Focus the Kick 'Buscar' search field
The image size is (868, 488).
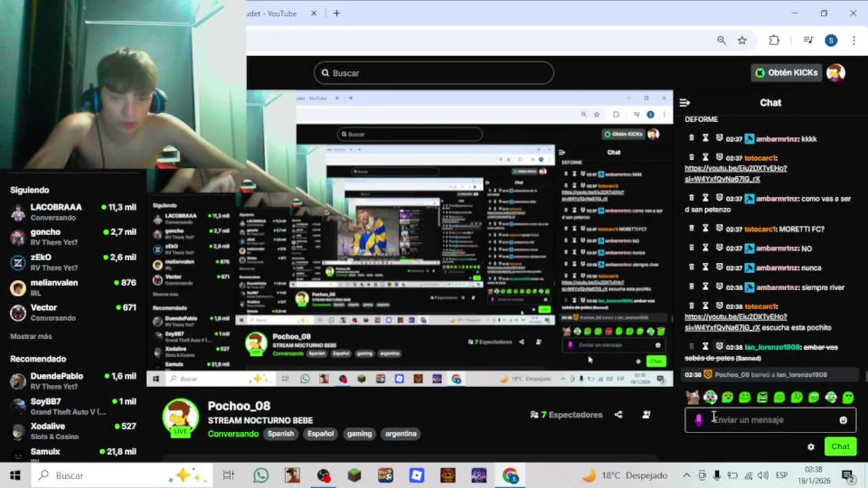pos(434,73)
